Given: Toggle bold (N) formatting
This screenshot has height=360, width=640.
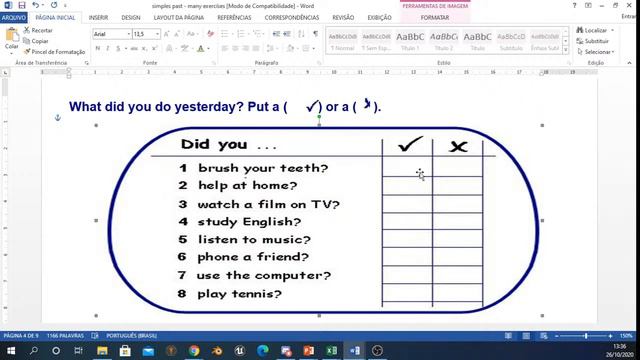Looking at the screenshot, I should pyautogui.click(x=98, y=49).
